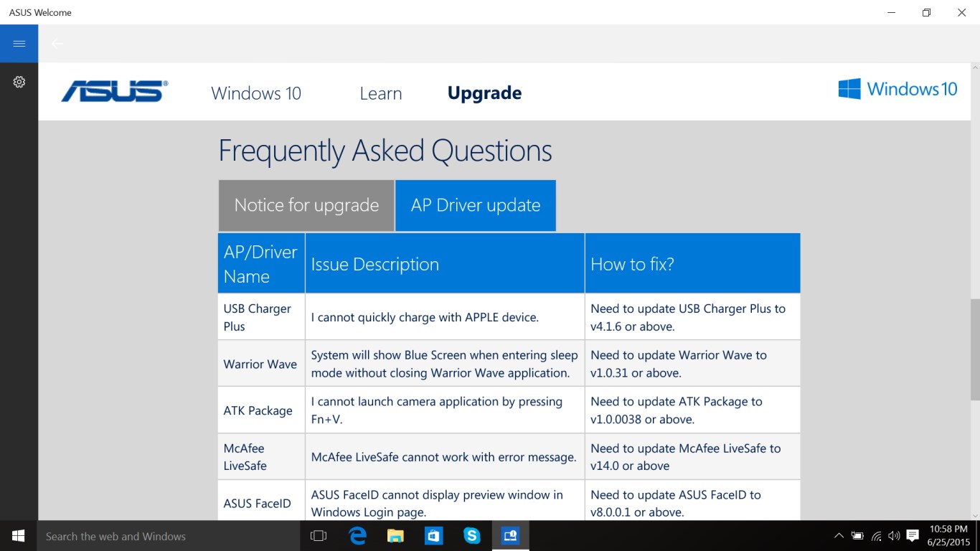Click the How to fix? column header
980x551 pixels.
(692, 263)
